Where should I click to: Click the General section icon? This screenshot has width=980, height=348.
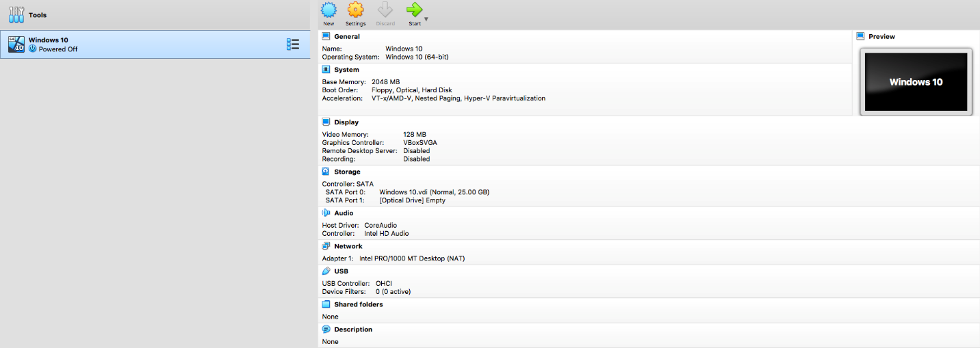(x=326, y=36)
